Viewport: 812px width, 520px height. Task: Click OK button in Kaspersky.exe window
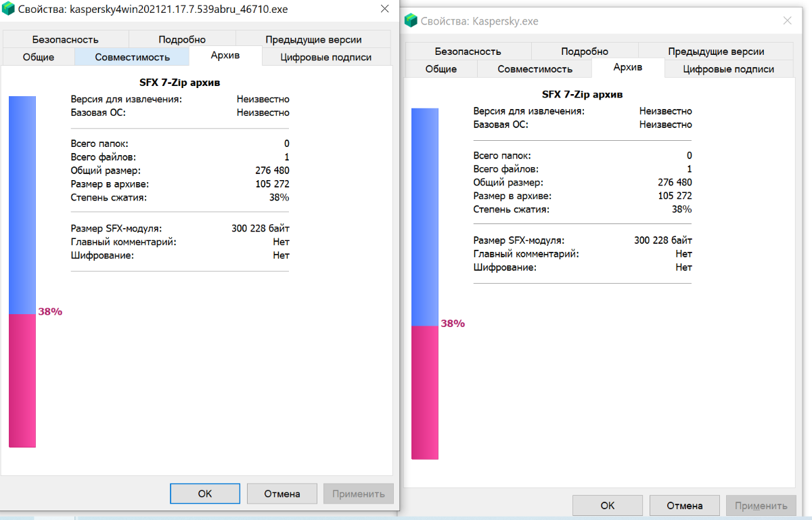pyautogui.click(x=608, y=505)
